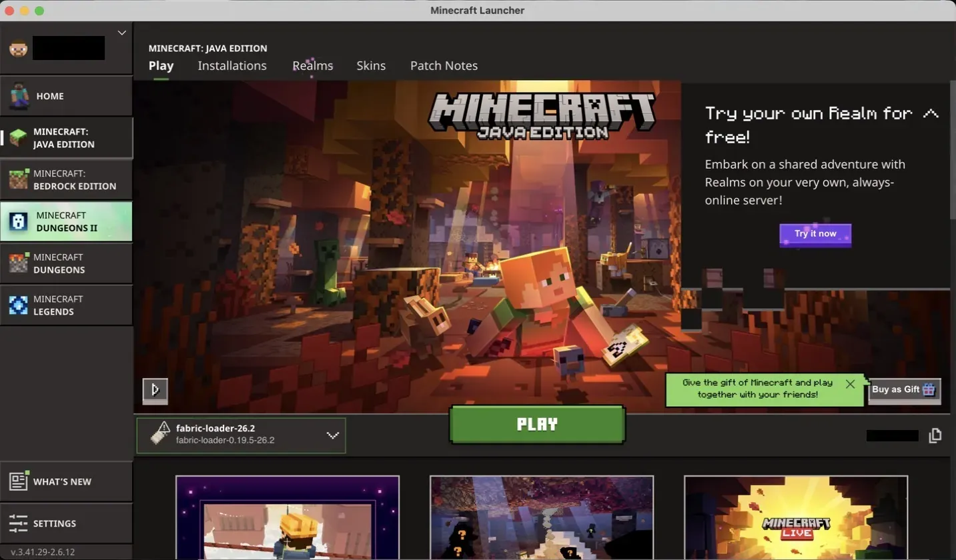Open the news thumbnail with yellow helmet character
Image resolution: width=956 pixels, height=560 pixels.
288,517
